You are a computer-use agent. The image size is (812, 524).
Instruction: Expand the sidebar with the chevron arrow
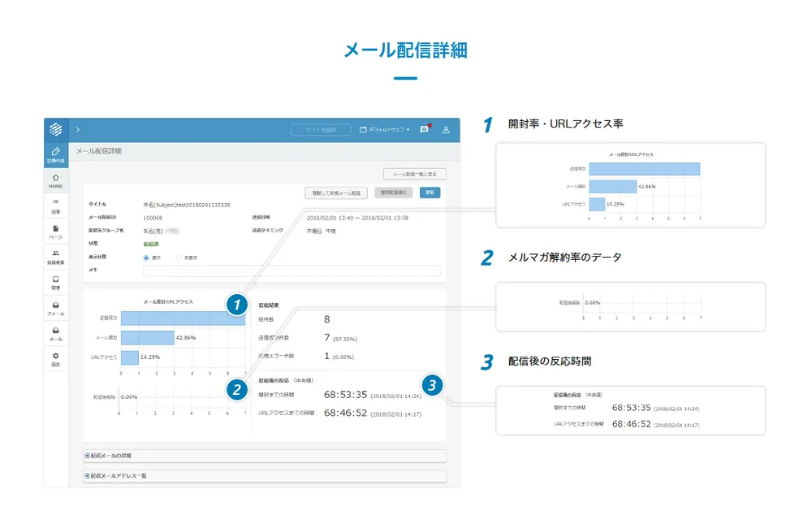(x=77, y=129)
